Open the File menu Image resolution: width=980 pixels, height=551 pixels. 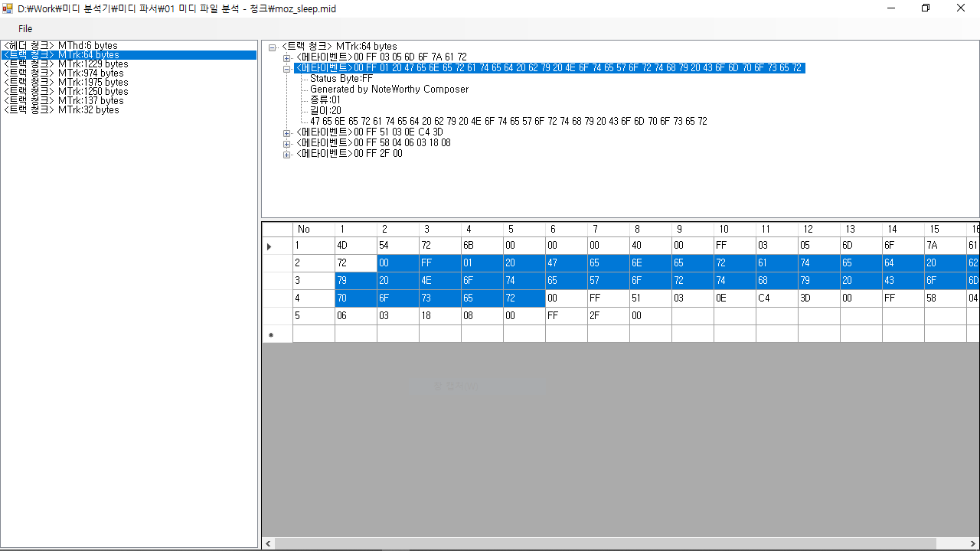click(24, 28)
